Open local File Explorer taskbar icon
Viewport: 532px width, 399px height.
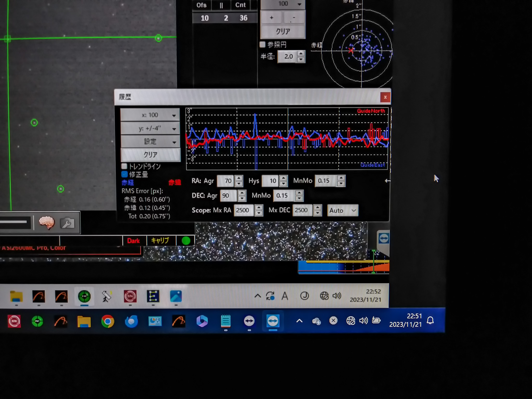pos(84,322)
